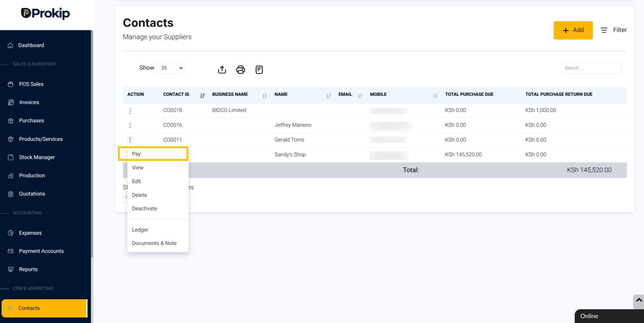Viewport: 644px width, 323px height.
Task: Click the Online chat widget
Action: click(609, 316)
